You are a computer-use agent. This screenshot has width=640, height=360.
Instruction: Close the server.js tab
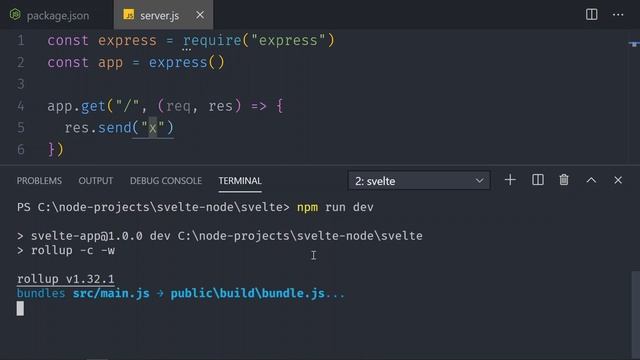(200, 15)
